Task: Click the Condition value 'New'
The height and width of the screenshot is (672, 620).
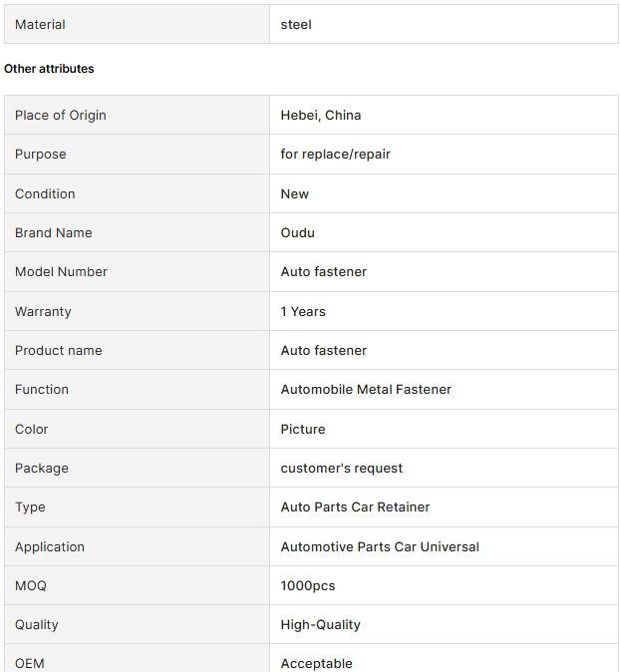Action: [x=295, y=193]
